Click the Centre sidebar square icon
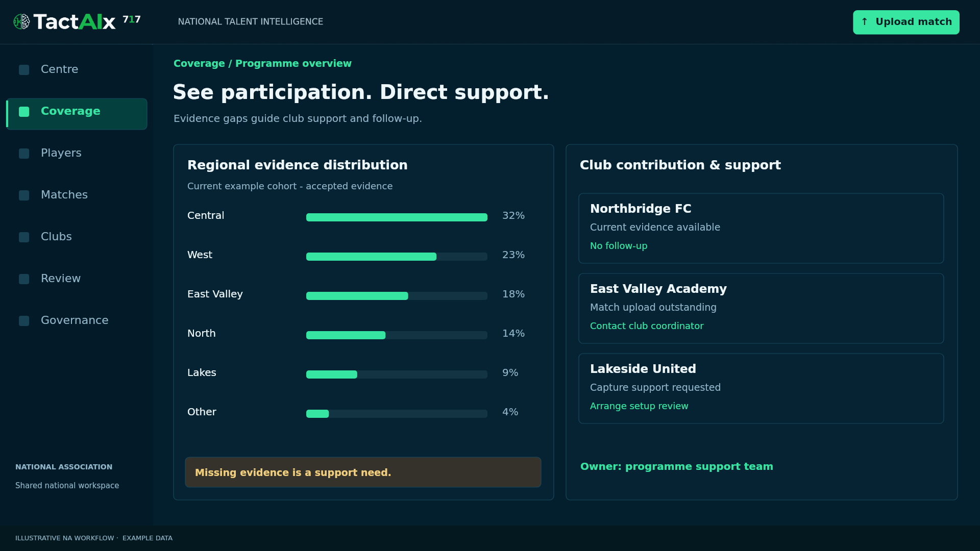 (24, 70)
